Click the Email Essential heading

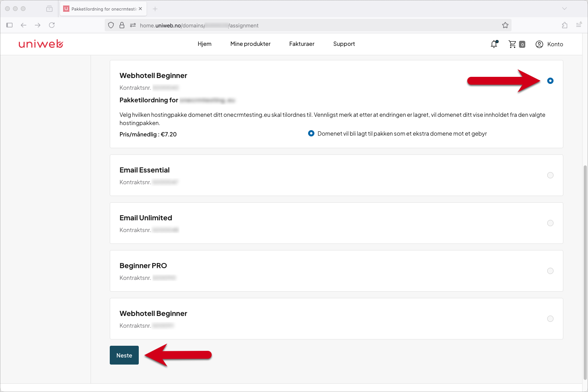145,170
